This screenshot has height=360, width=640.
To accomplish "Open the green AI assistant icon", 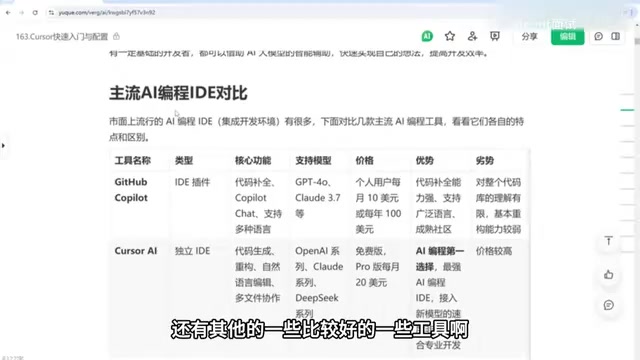I will pos(427,36).
